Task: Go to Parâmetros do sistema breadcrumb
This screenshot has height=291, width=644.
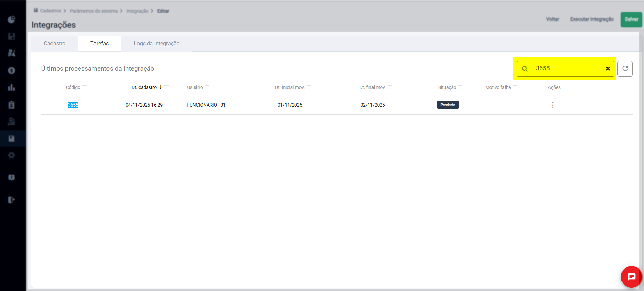Action: coord(94,11)
